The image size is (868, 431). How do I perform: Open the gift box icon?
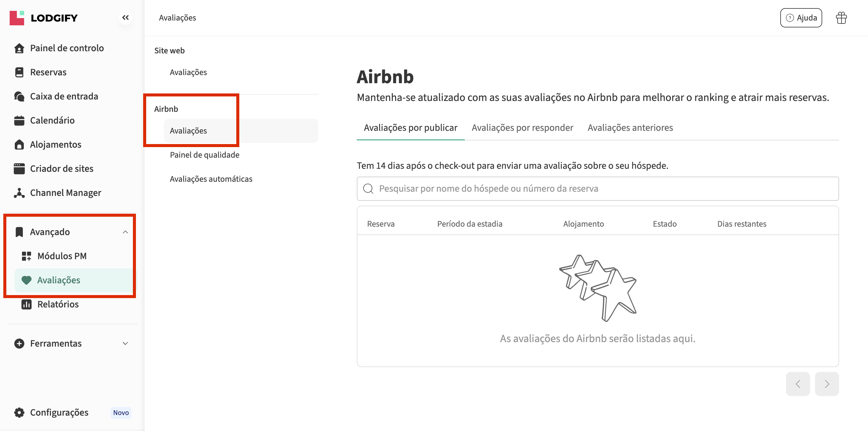[x=841, y=18]
